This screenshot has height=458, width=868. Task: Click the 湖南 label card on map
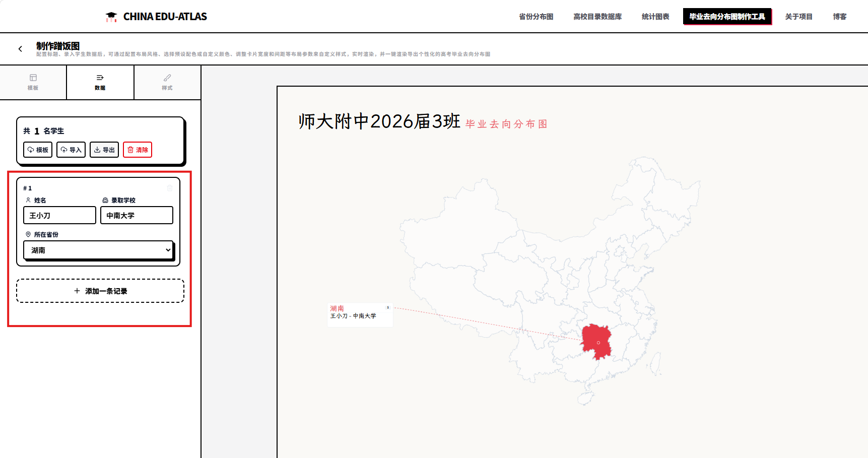(360, 314)
